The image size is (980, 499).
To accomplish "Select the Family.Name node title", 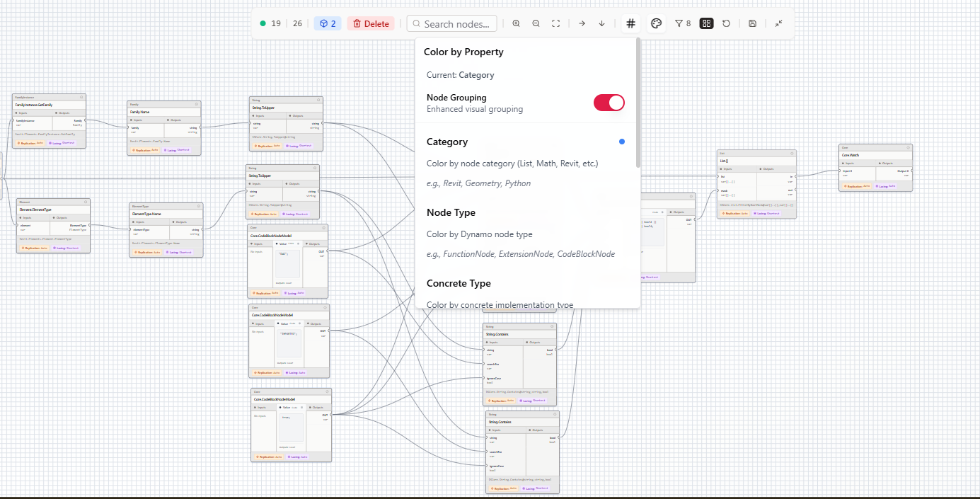I will point(139,112).
